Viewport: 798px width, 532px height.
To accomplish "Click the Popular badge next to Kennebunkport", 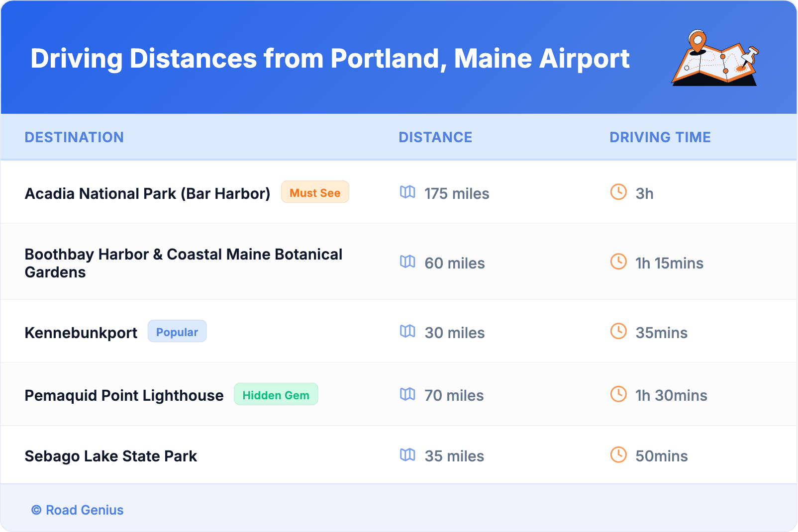I will tap(177, 332).
